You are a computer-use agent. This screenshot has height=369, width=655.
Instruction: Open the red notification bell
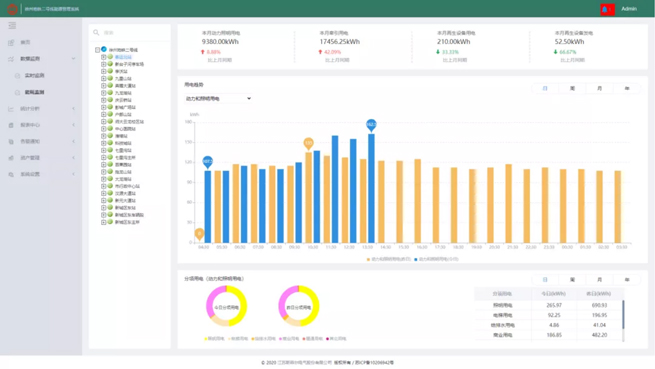coord(607,9)
